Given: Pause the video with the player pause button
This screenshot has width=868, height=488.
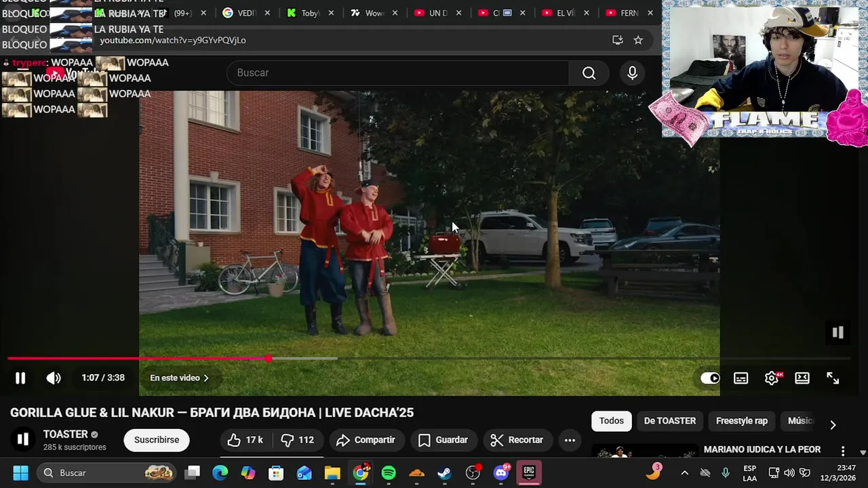Looking at the screenshot, I should pos(20,378).
